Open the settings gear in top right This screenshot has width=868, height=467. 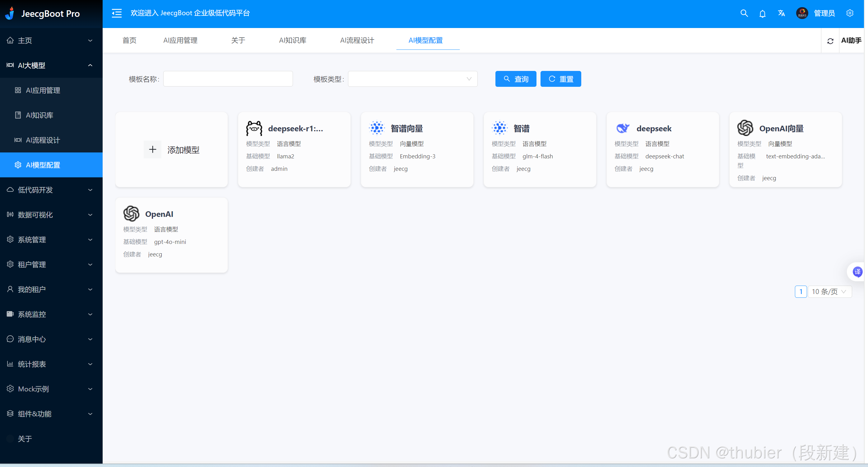click(850, 13)
